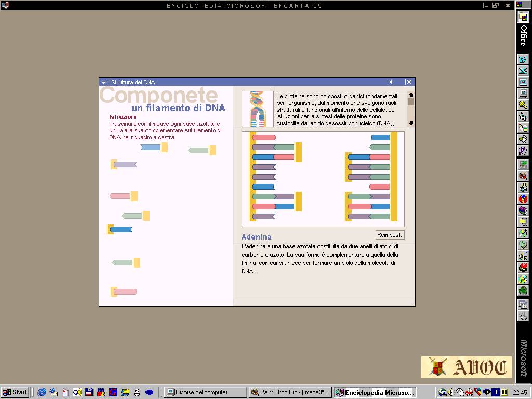
Task: Open the Start menu
Action: pyautogui.click(x=15, y=392)
